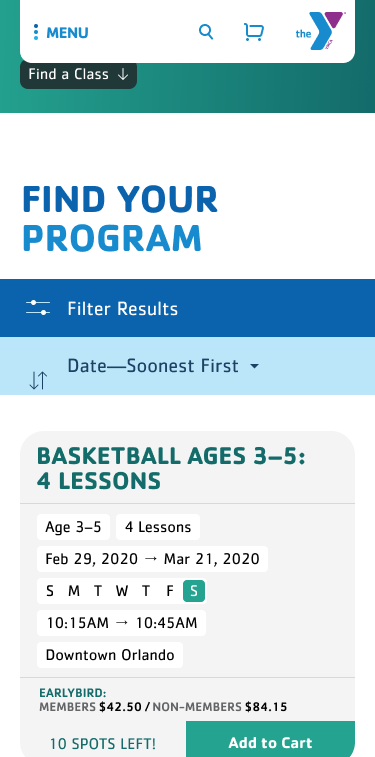Screen dimensions: 375x757
Task: Select the Wednesday day letter
Action: [122, 591]
